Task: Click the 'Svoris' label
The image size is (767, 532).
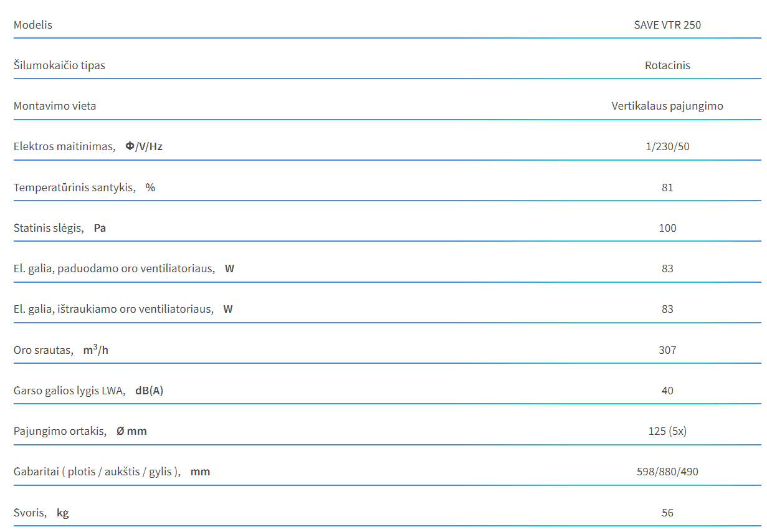Action: 30,513
